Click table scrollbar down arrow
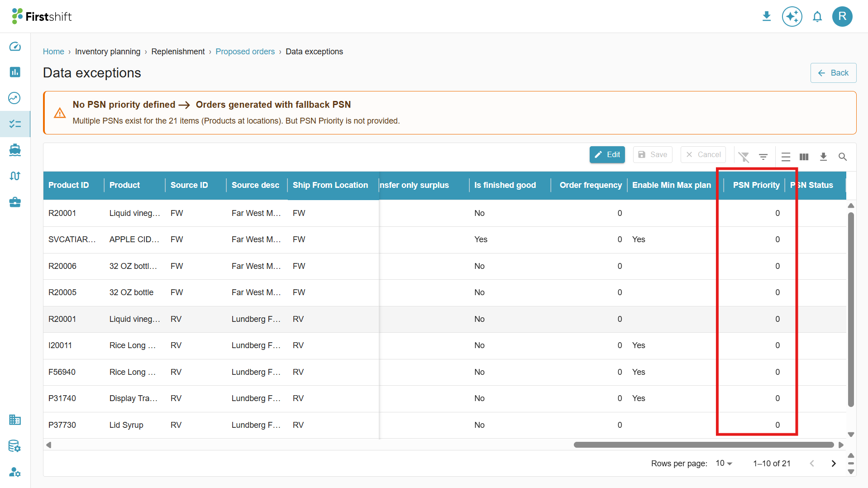Viewport: 868px width, 488px height. 851,434
